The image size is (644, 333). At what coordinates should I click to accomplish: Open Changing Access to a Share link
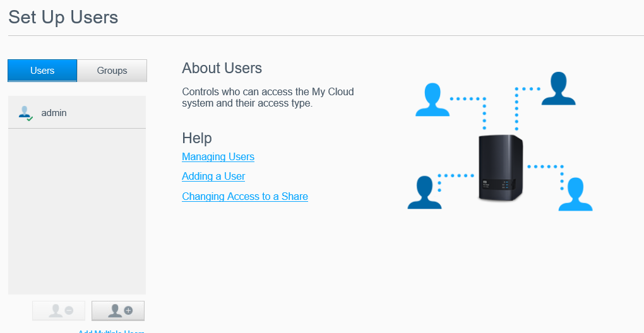coord(245,197)
